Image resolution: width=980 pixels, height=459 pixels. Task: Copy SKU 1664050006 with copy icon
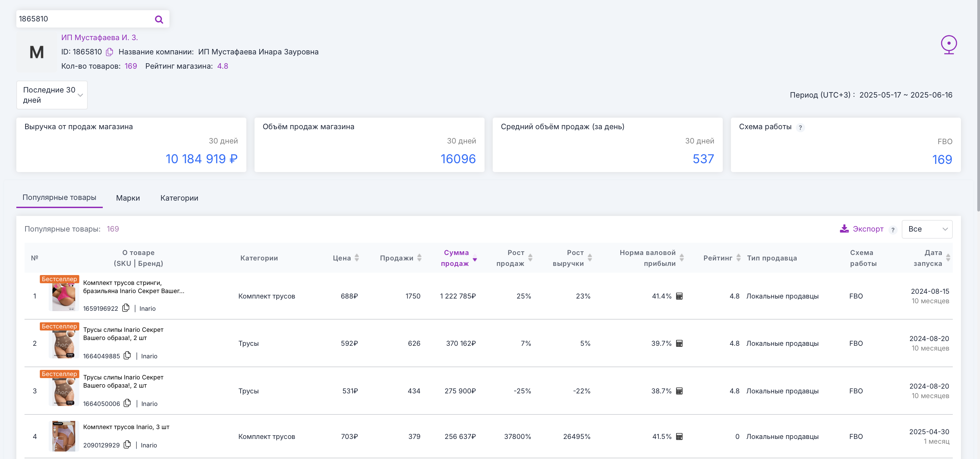[x=128, y=403]
